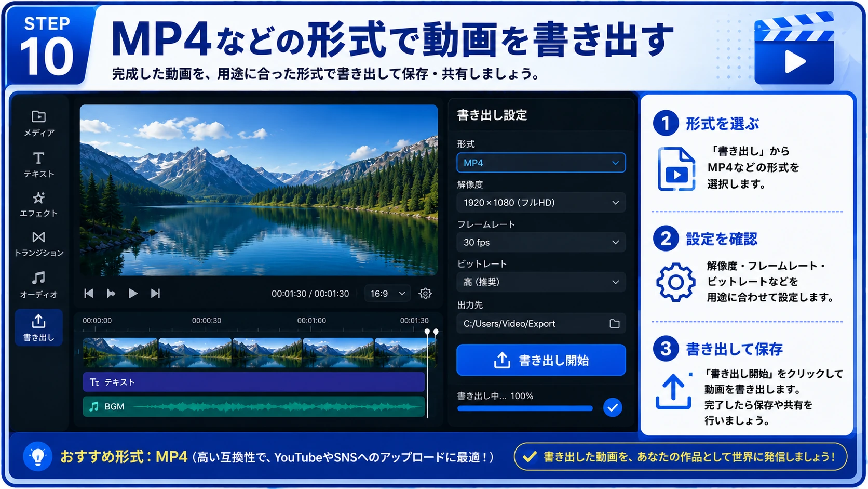
Task: Click the blue export complete checkmark
Action: point(613,408)
